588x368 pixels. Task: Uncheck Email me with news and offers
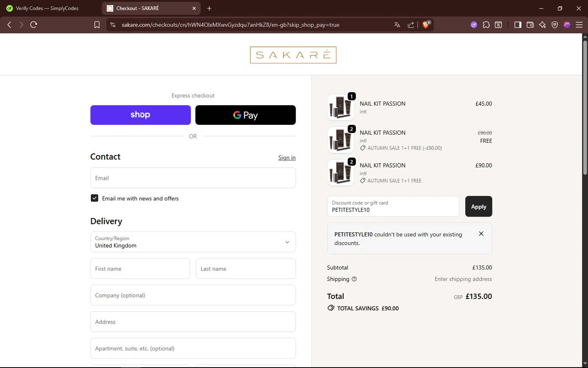coord(94,198)
